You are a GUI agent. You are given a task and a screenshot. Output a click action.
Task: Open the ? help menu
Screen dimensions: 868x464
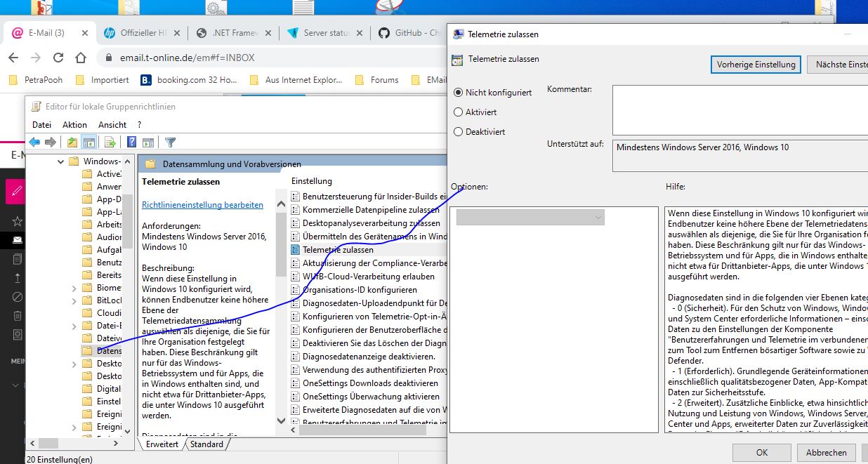pyautogui.click(x=139, y=124)
